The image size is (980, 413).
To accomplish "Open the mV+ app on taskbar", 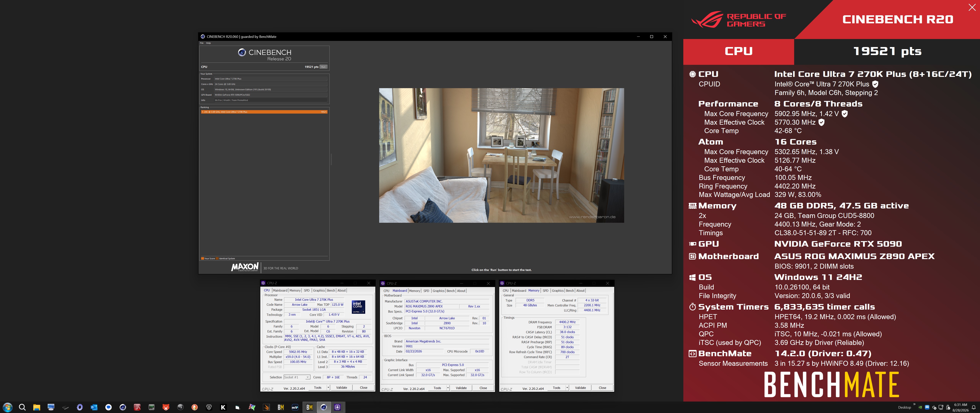I will (295, 407).
